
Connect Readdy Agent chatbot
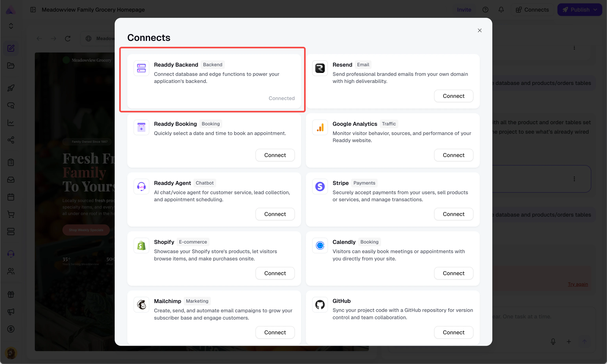tap(275, 214)
